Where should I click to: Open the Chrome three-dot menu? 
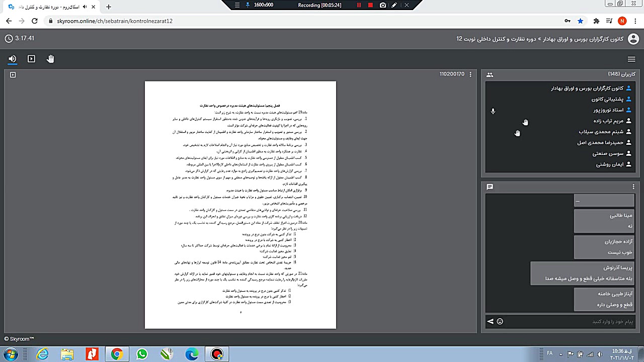pyautogui.click(x=635, y=21)
